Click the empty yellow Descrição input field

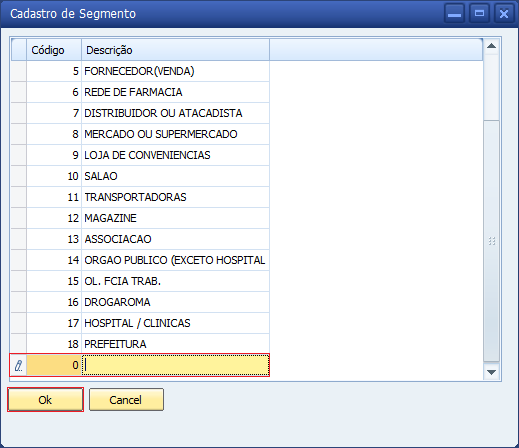click(x=175, y=365)
